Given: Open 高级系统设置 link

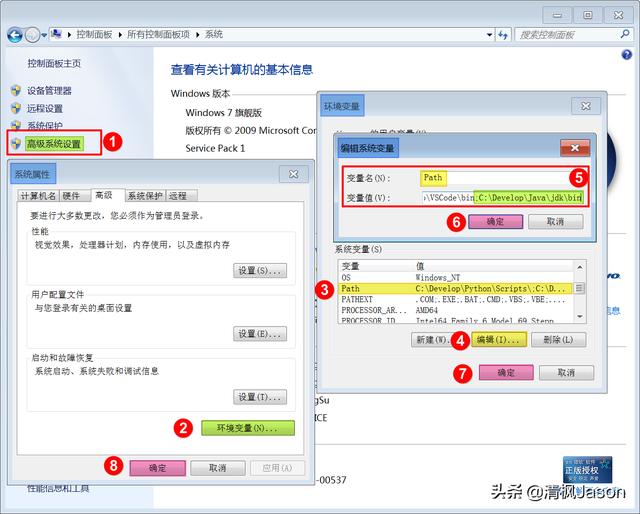Looking at the screenshot, I should click(54, 144).
